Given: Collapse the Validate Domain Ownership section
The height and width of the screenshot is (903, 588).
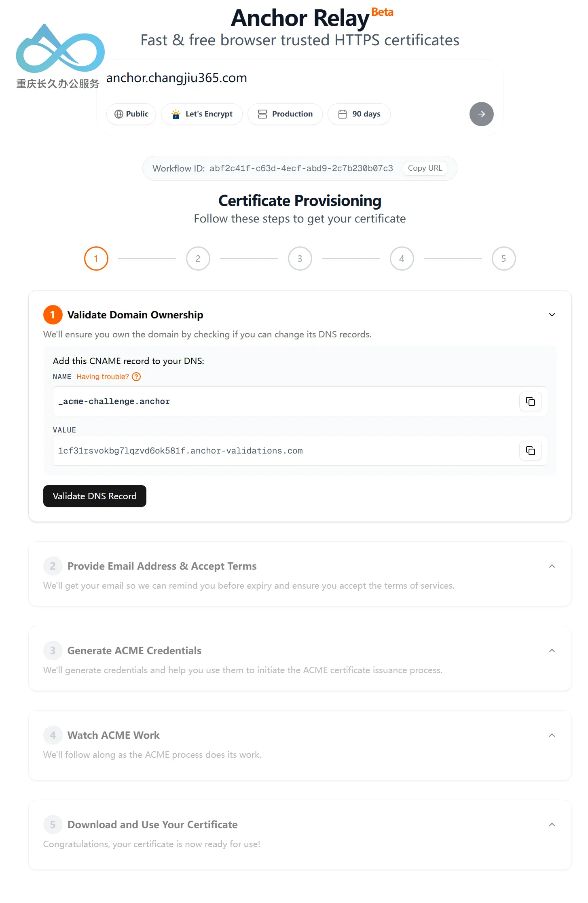Looking at the screenshot, I should click(552, 315).
